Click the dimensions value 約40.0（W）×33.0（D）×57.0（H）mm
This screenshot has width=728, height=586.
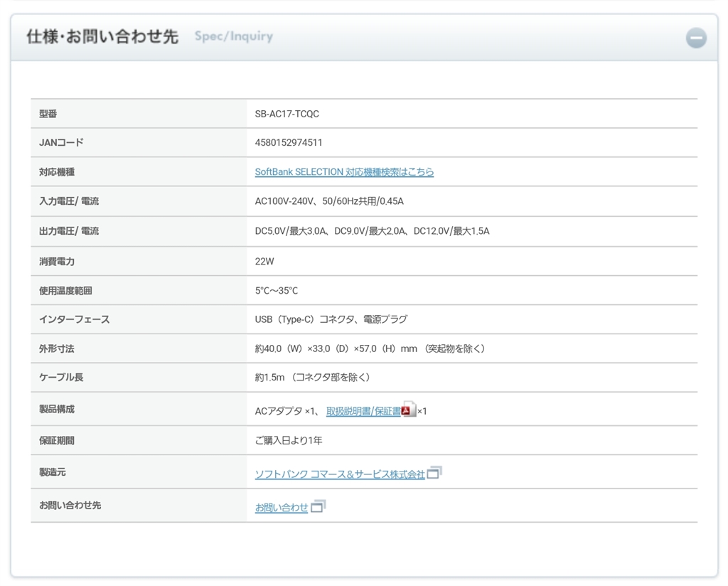point(336,348)
